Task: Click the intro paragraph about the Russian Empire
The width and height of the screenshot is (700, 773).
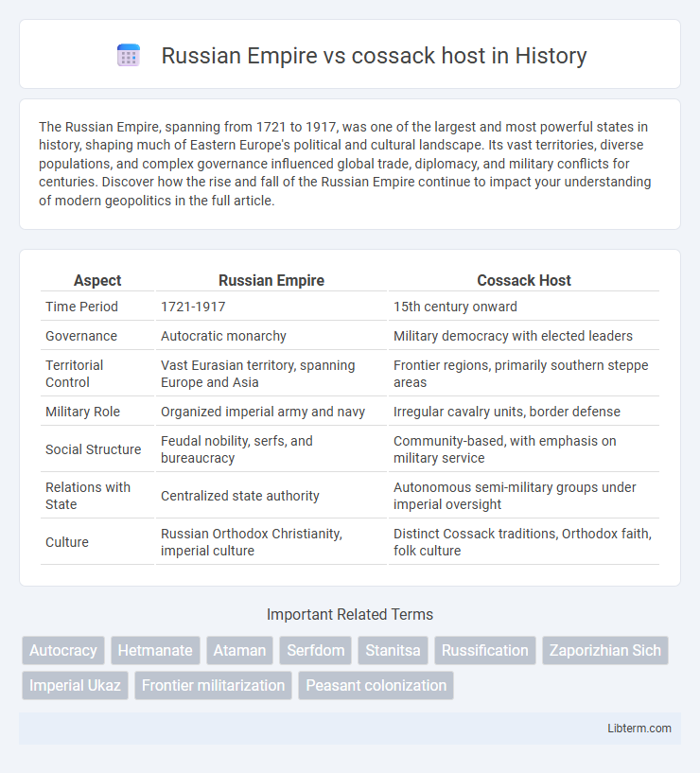Action: click(x=345, y=164)
